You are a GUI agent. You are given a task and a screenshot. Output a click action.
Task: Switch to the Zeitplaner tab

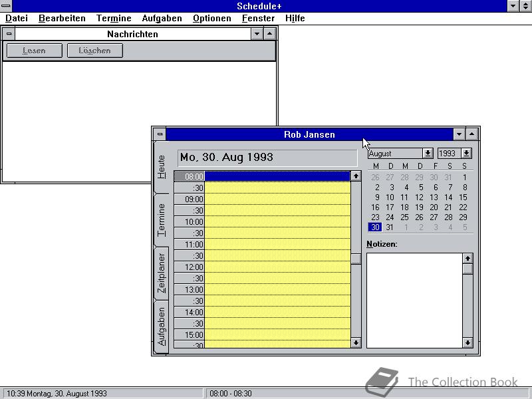tap(161, 273)
